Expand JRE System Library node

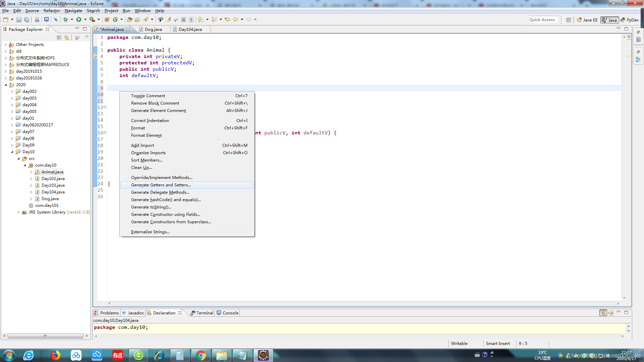click(18, 212)
